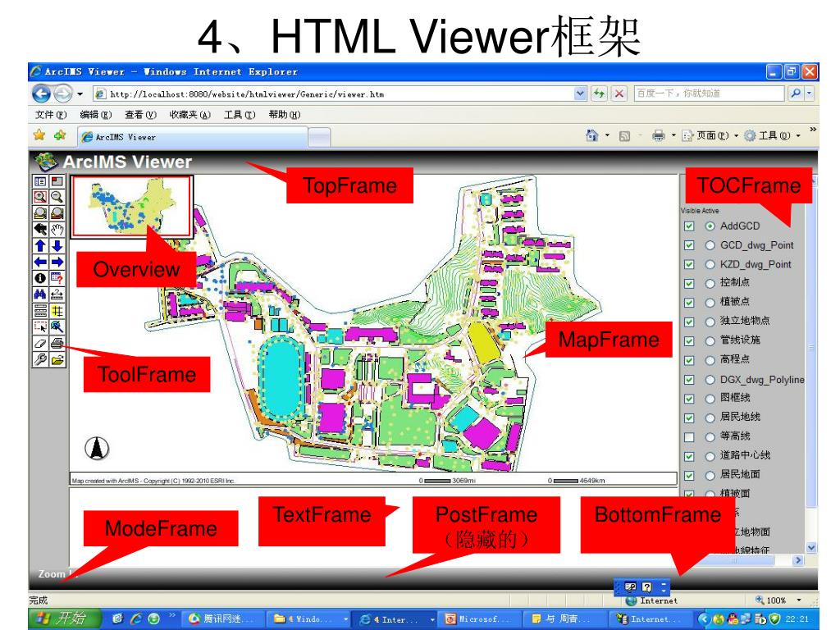
Task: Click the IE Stop button
Action: [x=619, y=94]
